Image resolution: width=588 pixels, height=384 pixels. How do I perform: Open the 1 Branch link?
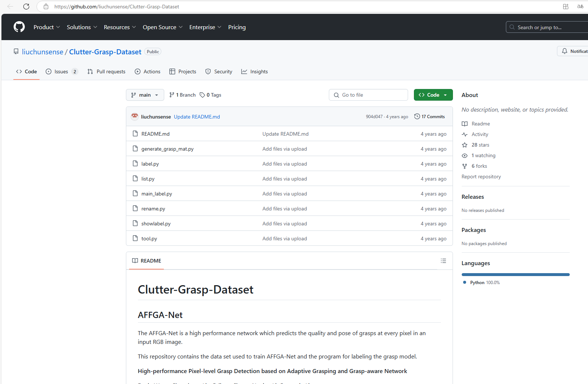click(182, 95)
